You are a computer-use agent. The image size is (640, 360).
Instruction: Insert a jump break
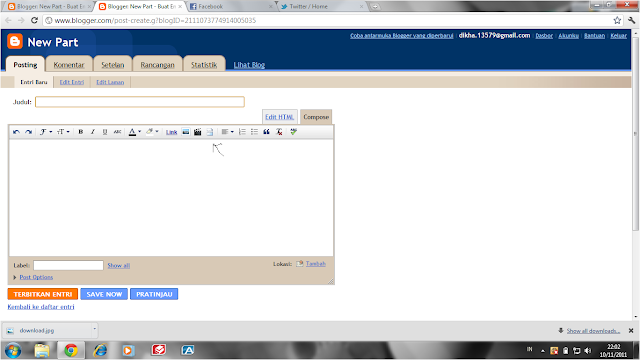coord(210,132)
